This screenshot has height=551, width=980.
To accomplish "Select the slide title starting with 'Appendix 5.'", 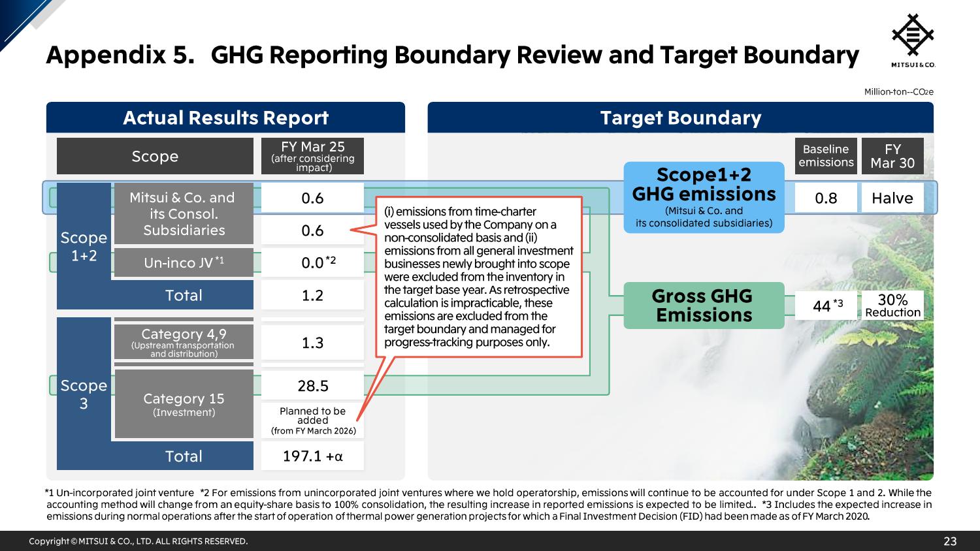I will click(x=452, y=55).
